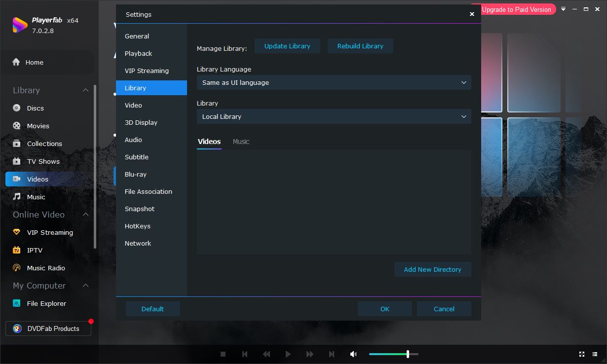Open File Association settings category
The width and height of the screenshot is (607, 364).
(152, 191)
